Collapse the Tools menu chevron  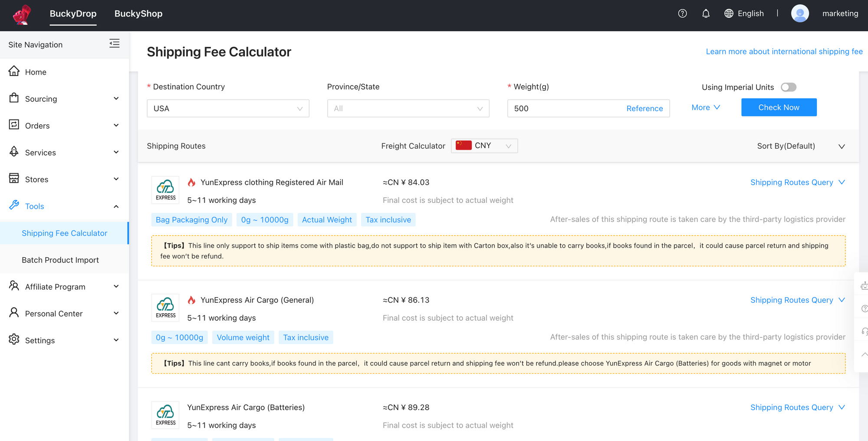[x=116, y=206]
